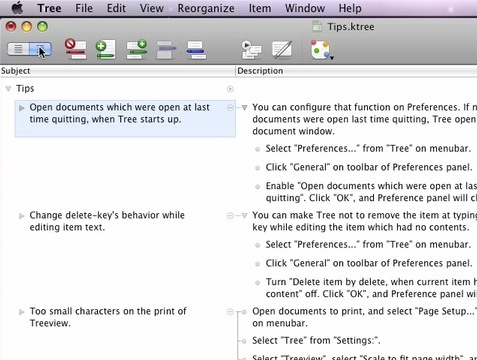The width and height of the screenshot is (477, 360).
Task: Click bullet beside 'Turn "Delete item by delete'
Action: (257, 283)
